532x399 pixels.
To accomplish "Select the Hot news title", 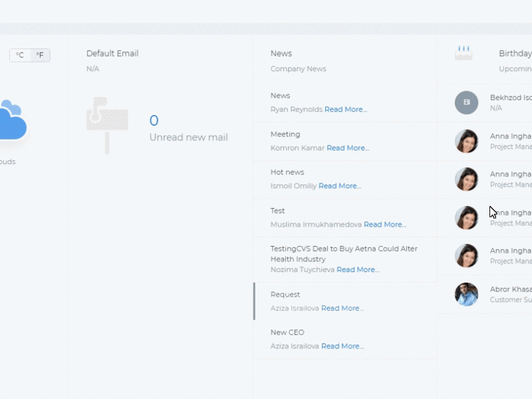I will click(x=287, y=172).
